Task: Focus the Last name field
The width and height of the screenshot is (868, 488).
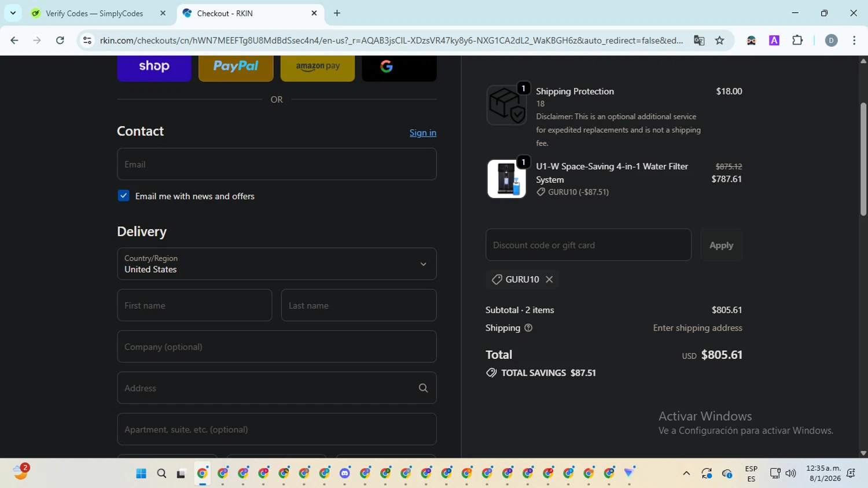Action: pos(359,305)
